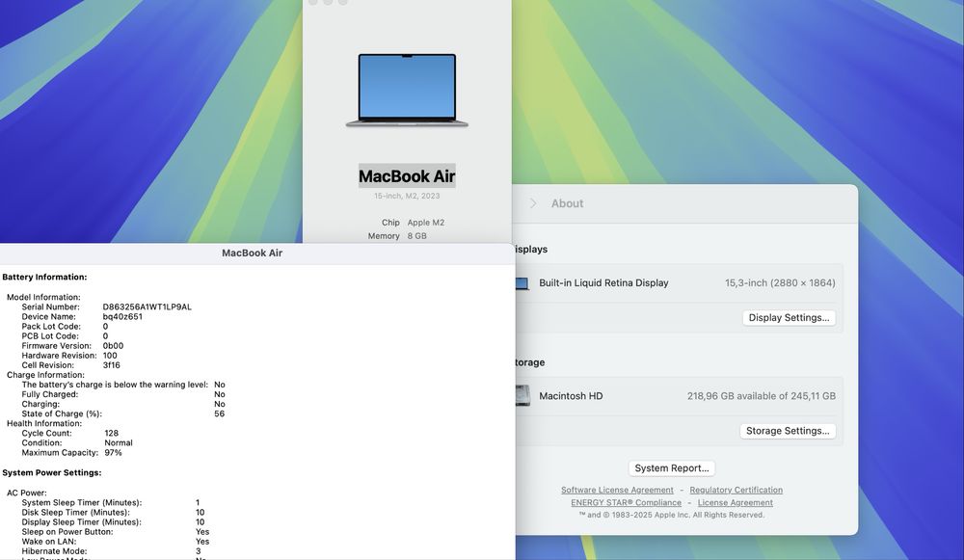Select the highlighted MacBook Air name text
This screenshot has height=560, width=964.
click(x=407, y=176)
